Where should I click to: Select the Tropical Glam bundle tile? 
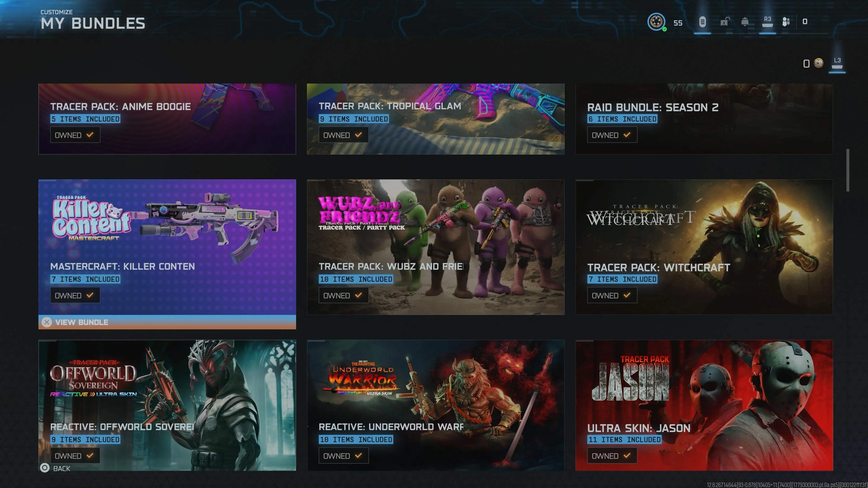(x=436, y=119)
